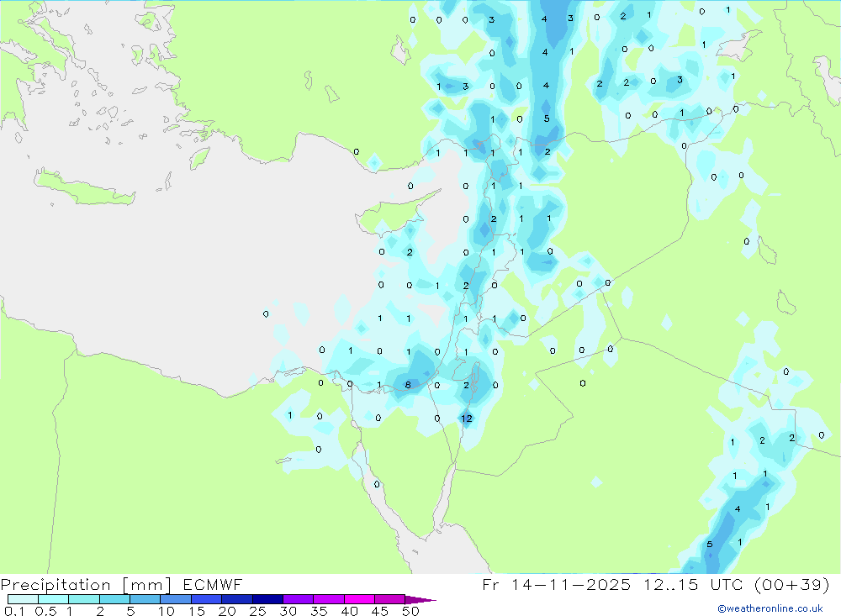Viewport: 841px width, 616px height.
Task: Click the legend label "35"
Action: (x=319, y=611)
